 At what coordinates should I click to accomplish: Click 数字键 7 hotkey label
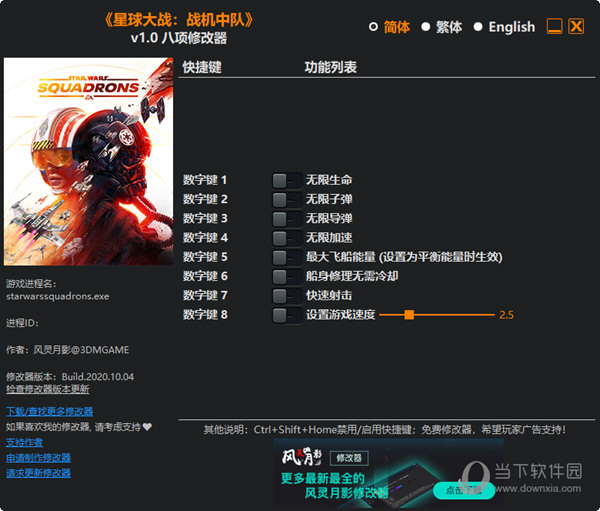tap(205, 295)
